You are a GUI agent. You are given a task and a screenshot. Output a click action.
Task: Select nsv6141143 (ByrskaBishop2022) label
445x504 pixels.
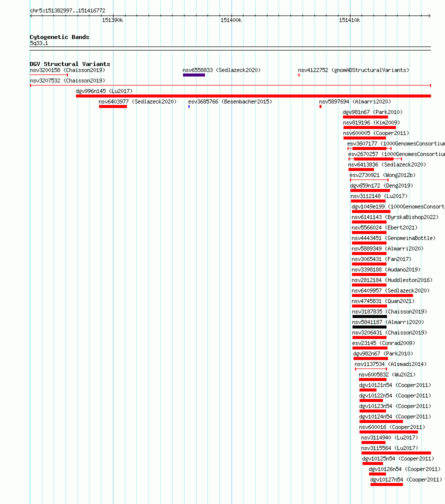[x=395, y=217]
